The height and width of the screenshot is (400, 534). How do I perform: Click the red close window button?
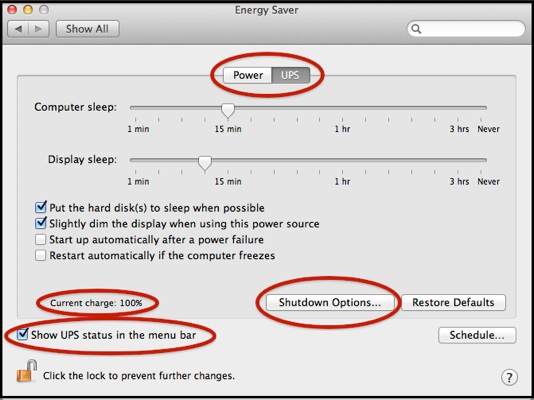[x=12, y=10]
